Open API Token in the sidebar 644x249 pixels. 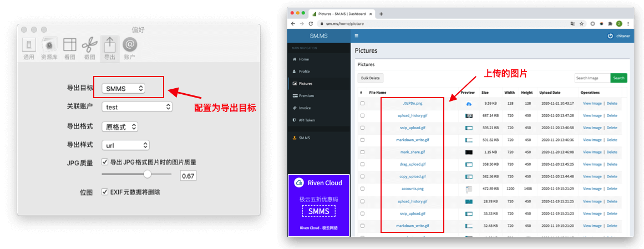tap(319, 120)
